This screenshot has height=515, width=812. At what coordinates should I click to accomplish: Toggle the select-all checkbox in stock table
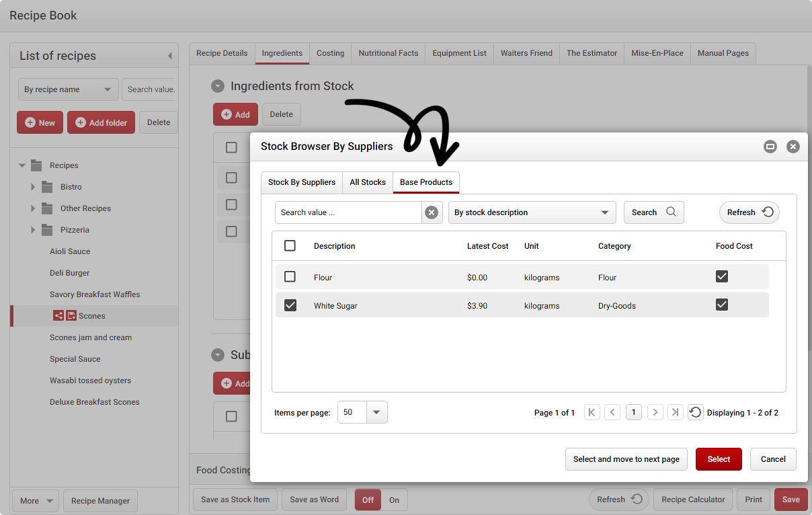(x=290, y=246)
